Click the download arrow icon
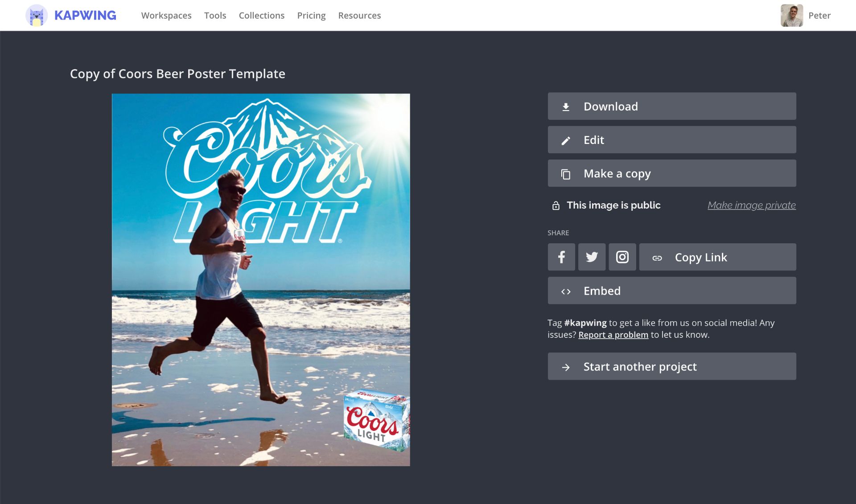The width and height of the screenshot is (856, 504). click(x=566, y=107)
